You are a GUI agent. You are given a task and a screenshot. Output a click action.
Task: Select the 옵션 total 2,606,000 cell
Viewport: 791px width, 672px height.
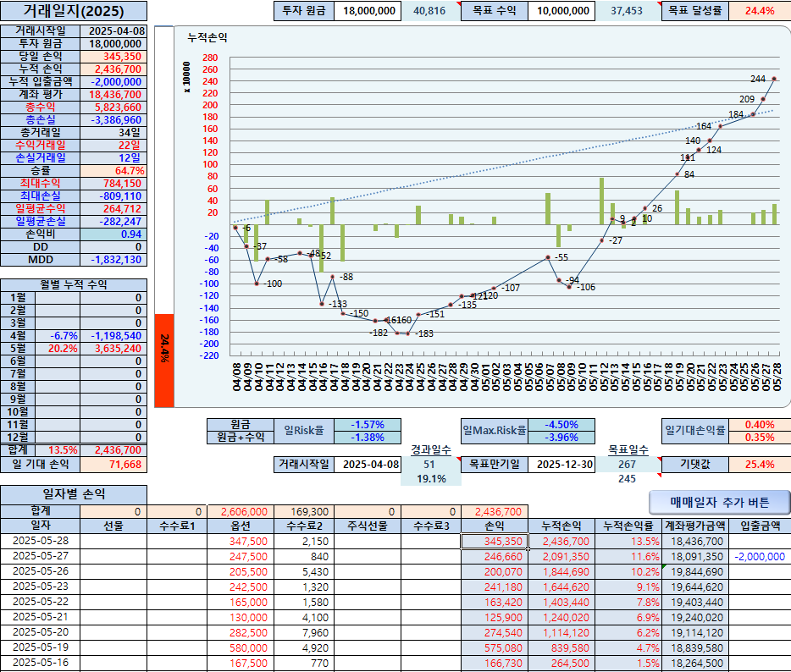pos(241,512)
